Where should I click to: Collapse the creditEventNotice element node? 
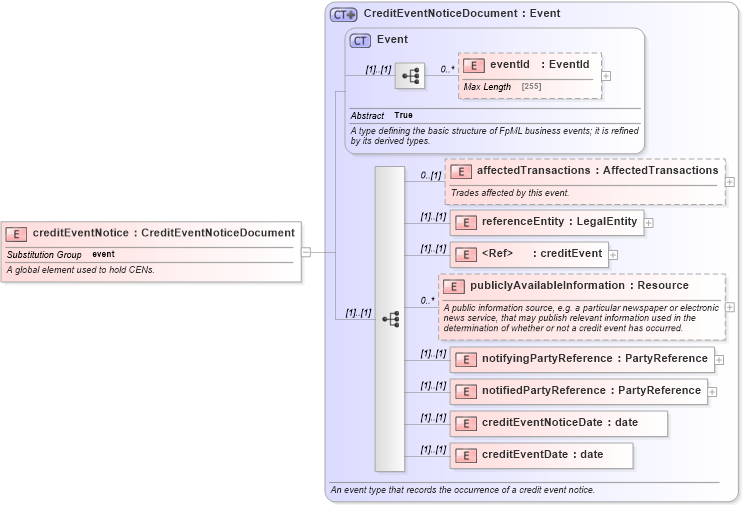[306, 252]
